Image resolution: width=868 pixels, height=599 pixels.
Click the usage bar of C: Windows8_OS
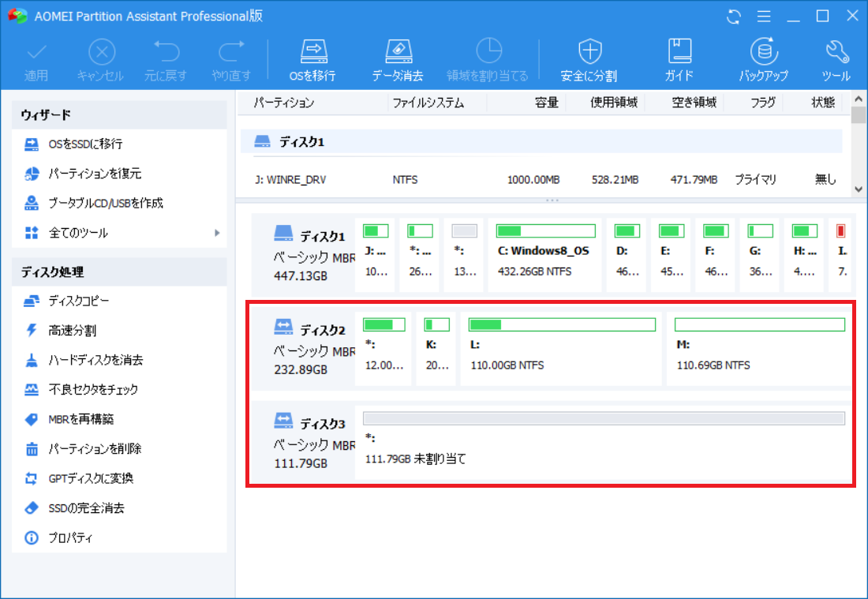[x=546, y=231]
